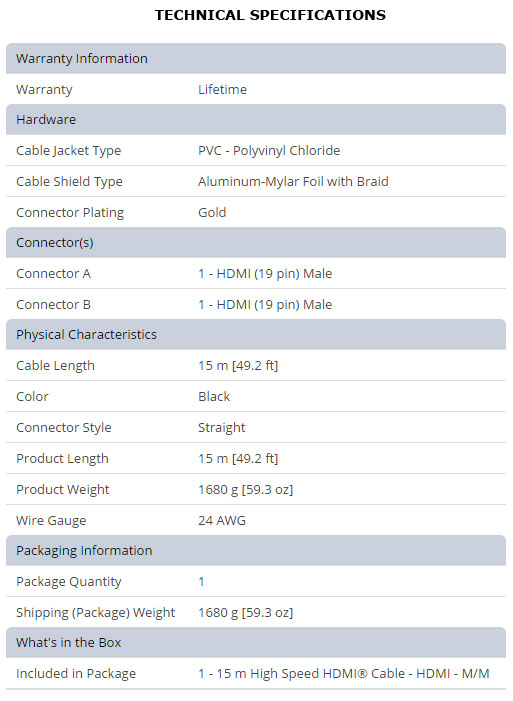
Task: Select the Physical Characteristics section header
Action: click(256, 335)
